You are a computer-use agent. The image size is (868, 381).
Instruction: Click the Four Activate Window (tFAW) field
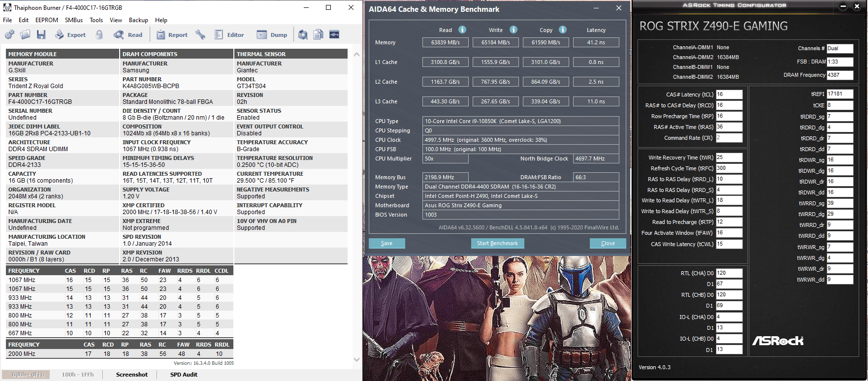point(729,233)
